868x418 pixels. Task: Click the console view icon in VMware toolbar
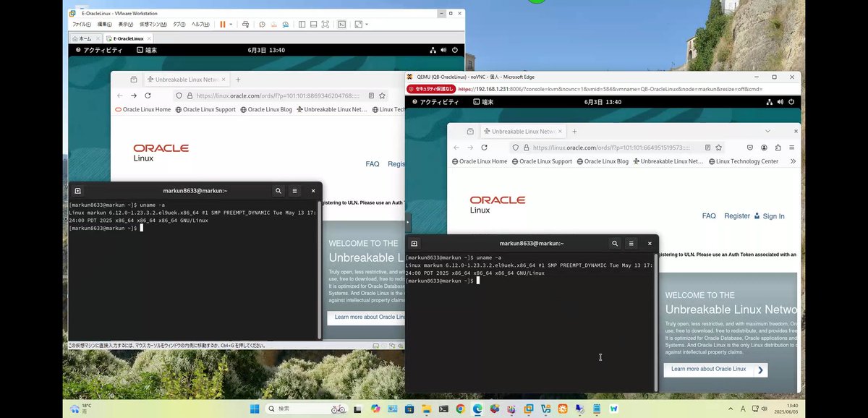(x=341, y=25)
